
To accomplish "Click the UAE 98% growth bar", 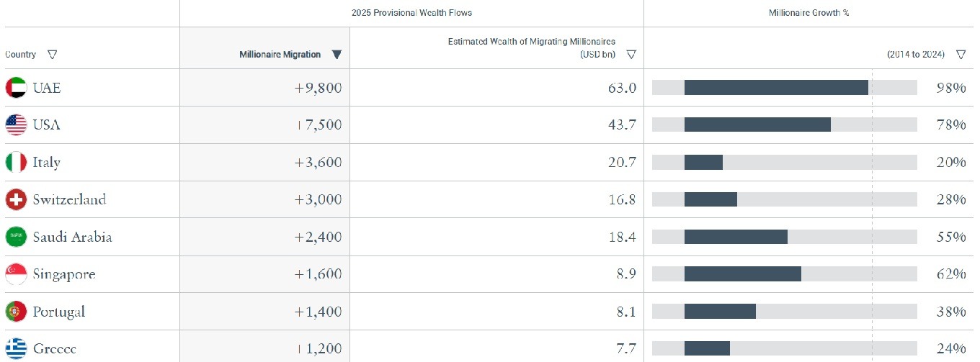I will [x=776, y=88].
